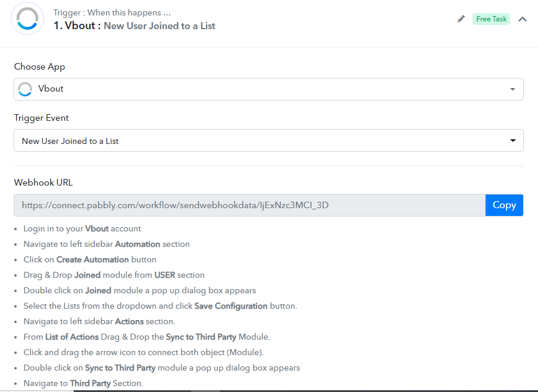Click the step title 'New User Joined to a List'
This screenshot has height=392, width=538.
point(159,26)
